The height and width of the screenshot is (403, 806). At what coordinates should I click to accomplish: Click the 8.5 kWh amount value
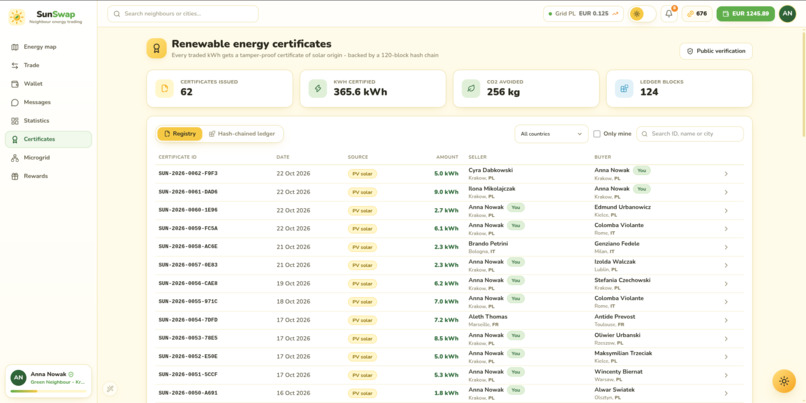[446, 338]
